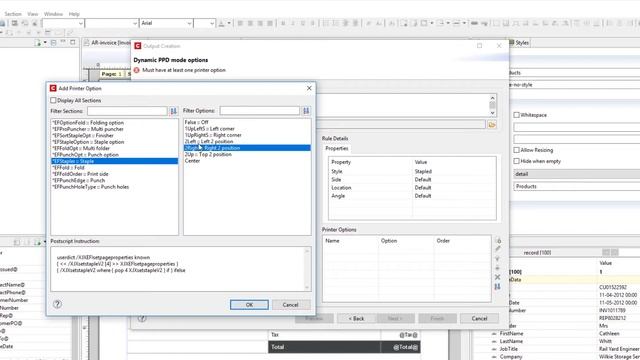Open the View menu
The image size is (640, 360).
pyautogui.click(x=32, y=14)
